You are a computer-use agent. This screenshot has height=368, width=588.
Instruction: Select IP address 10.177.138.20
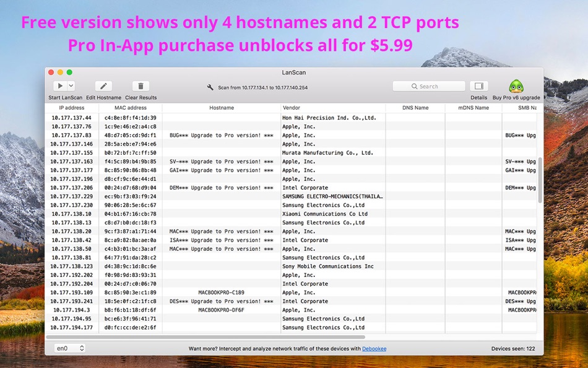point(72,231)
